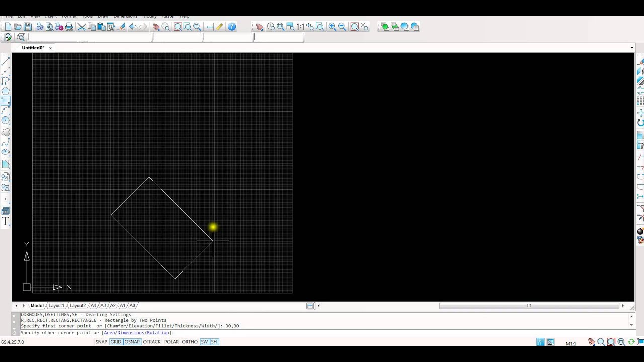Select the Polyline tool

[x=6, y=81]
